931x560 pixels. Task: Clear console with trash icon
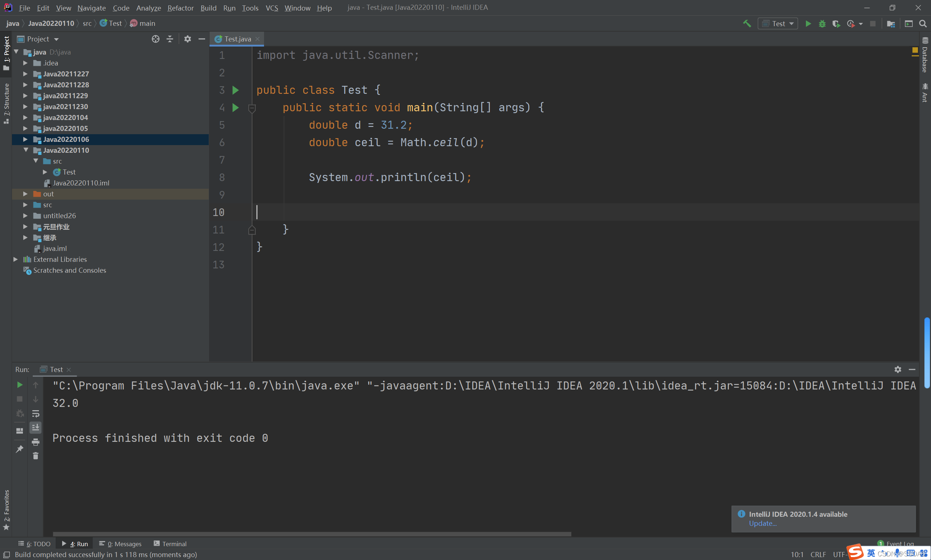pos(36,456)
